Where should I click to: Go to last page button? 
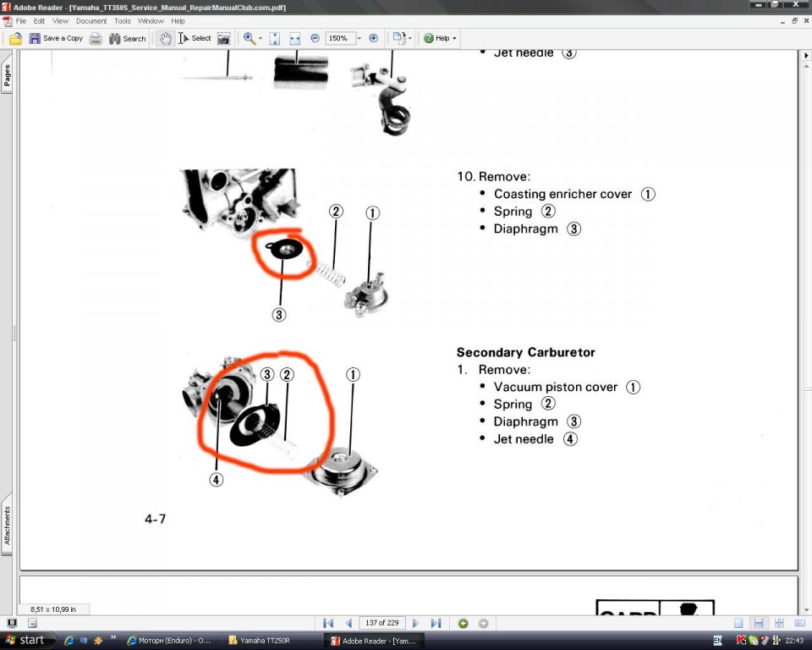pyautogui.click(x=436, y=623)
